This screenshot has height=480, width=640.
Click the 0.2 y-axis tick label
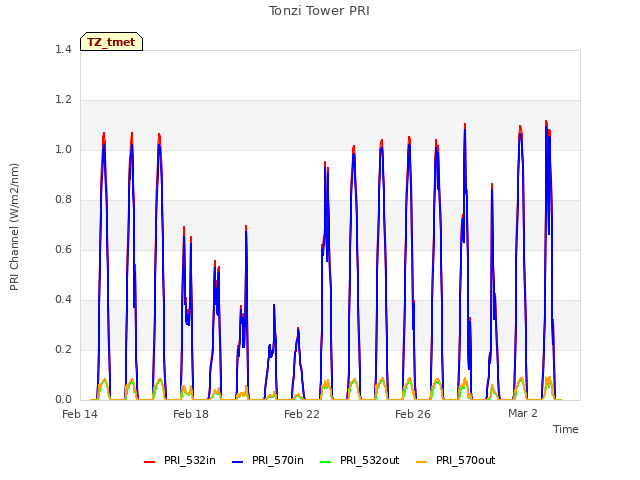(x=63, y=349)
